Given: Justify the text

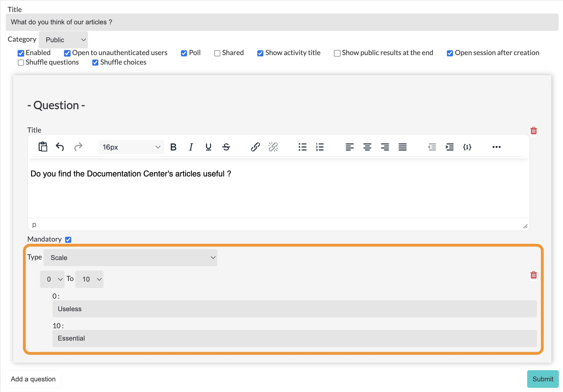Looking at the screenshot, I should coord(403,147).
